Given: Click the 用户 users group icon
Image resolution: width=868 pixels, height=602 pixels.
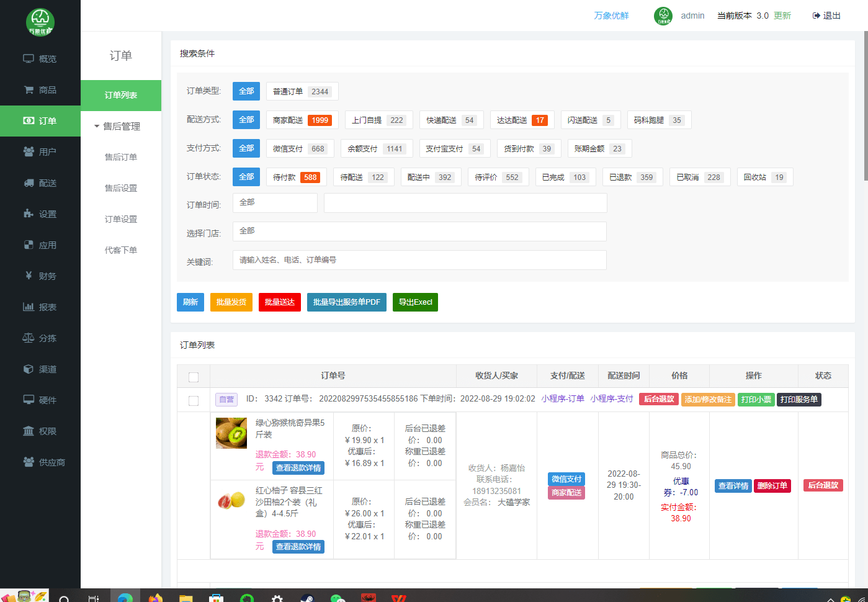Looking at the screenshot, I should click(29, 152).
